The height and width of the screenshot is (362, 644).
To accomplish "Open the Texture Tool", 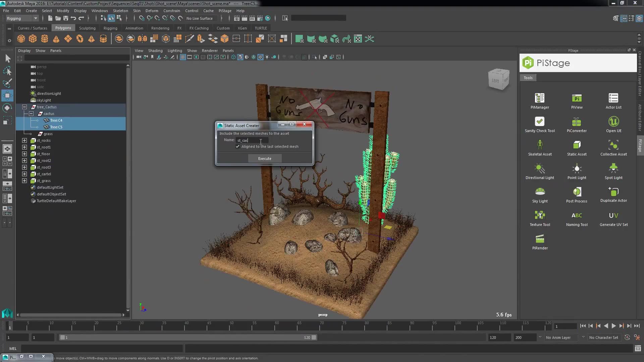I will (x=539, y=216).
